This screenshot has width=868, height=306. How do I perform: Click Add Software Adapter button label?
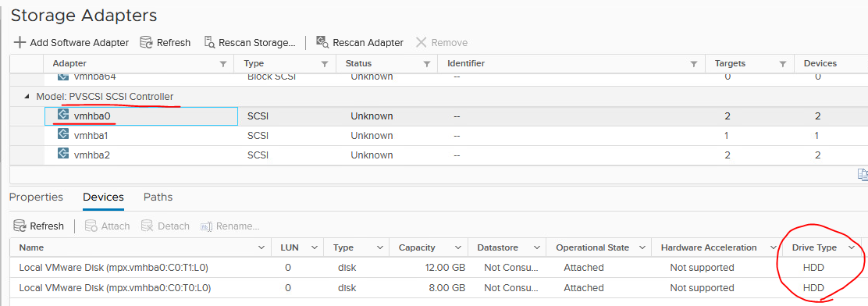(79, 43)
